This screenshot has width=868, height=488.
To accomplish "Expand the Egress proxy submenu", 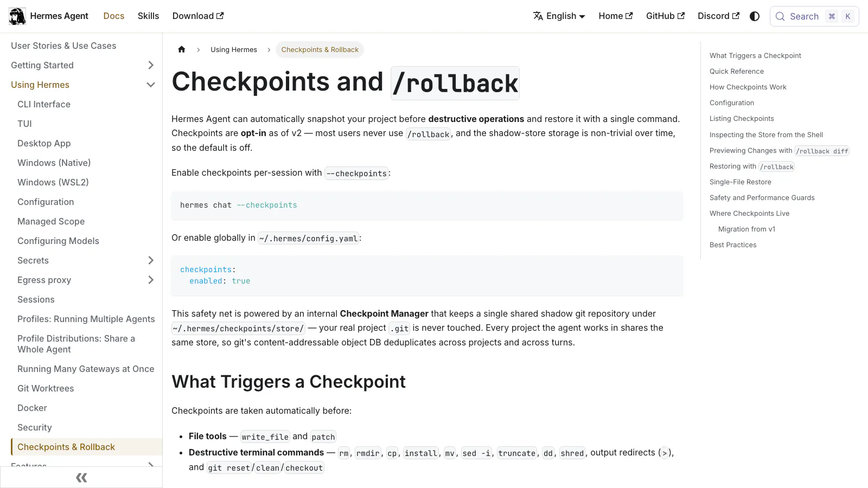I will click(x=151, y=280).
